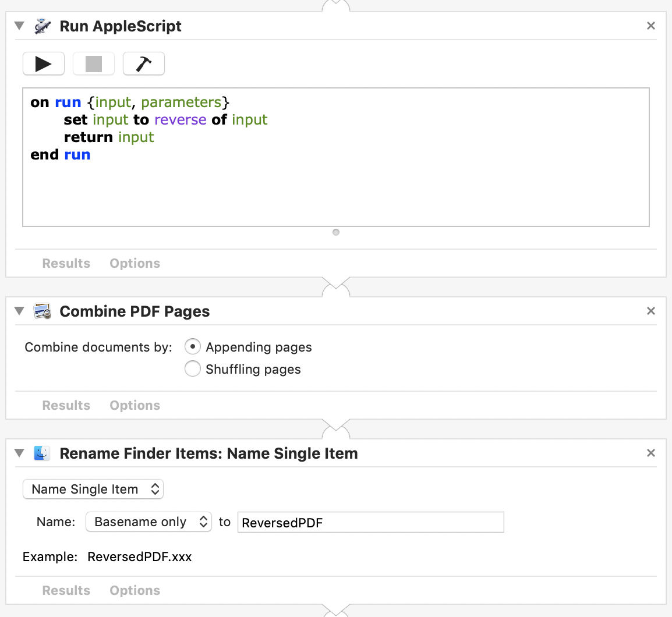Collapse the Run AppleScript action

tap(19, 26)
